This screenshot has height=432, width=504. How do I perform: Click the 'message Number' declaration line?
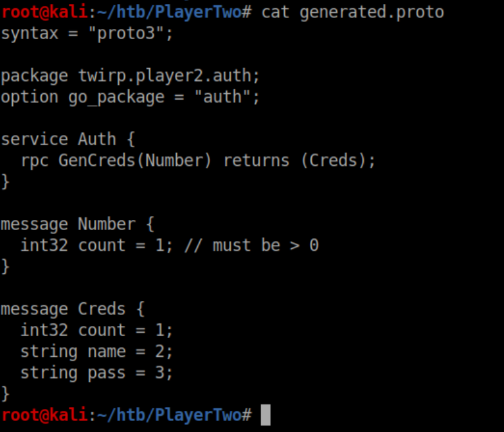(x=77, y=224)
